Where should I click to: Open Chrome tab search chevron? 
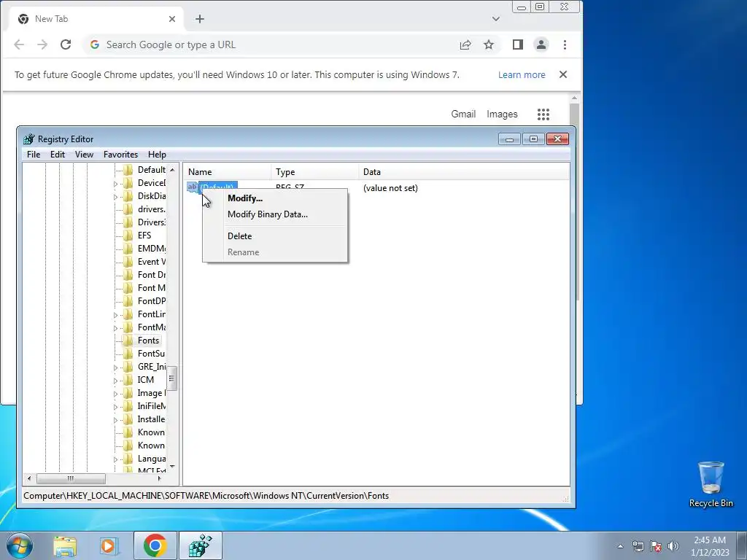pyautogui.click(x=496, y=19)
